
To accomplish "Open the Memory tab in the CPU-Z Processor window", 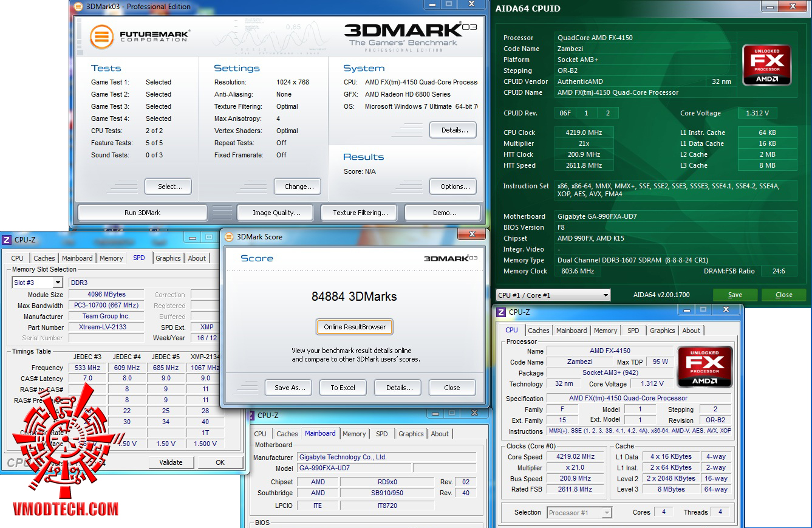I will click(x=606, y=331).
